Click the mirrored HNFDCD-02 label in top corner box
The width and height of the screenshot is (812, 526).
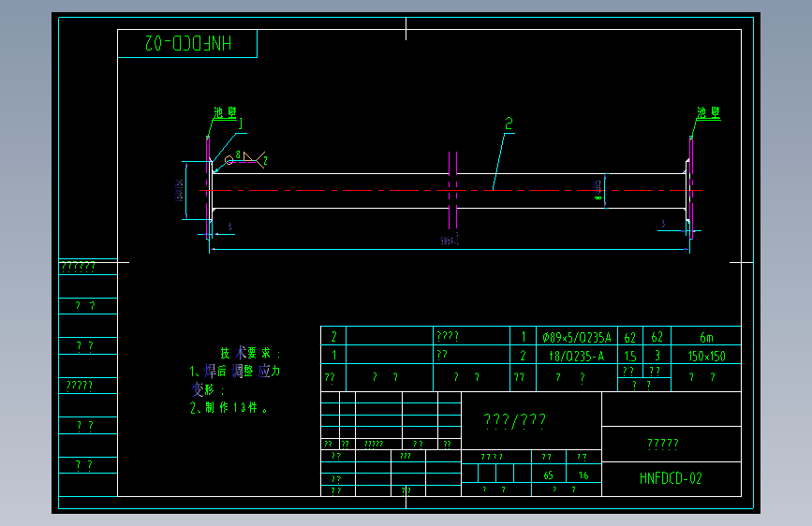point(188,43)
